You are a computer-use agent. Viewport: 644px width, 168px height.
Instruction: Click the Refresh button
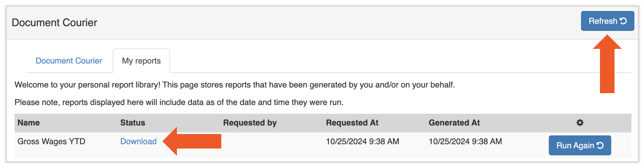coord(607,21)
